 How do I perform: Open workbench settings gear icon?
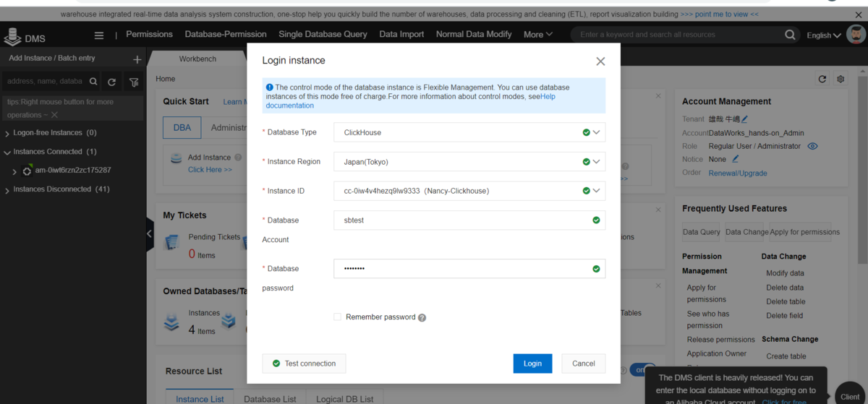coord(841,79)
